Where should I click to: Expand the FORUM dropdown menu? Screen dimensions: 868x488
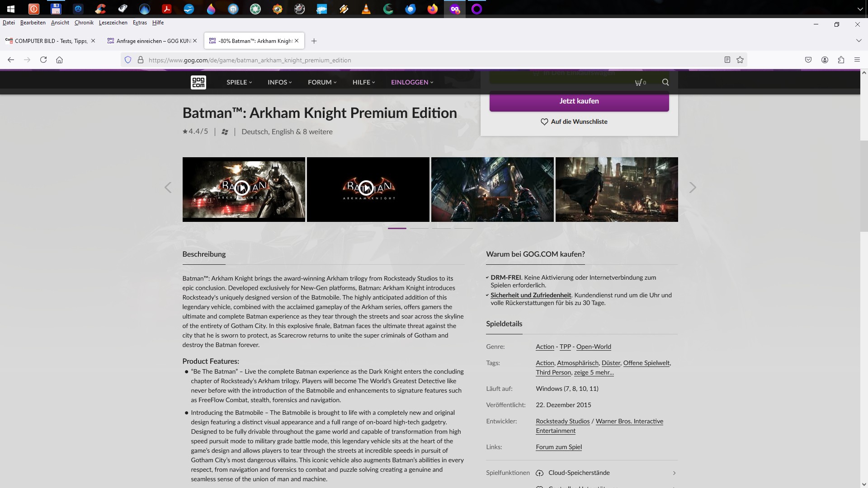click(x=322, y=82)
